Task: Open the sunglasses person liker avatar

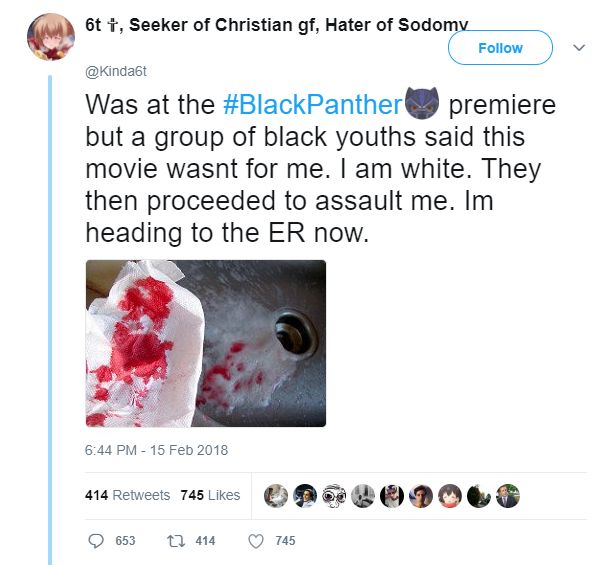Action: click(x=393, y=495)
